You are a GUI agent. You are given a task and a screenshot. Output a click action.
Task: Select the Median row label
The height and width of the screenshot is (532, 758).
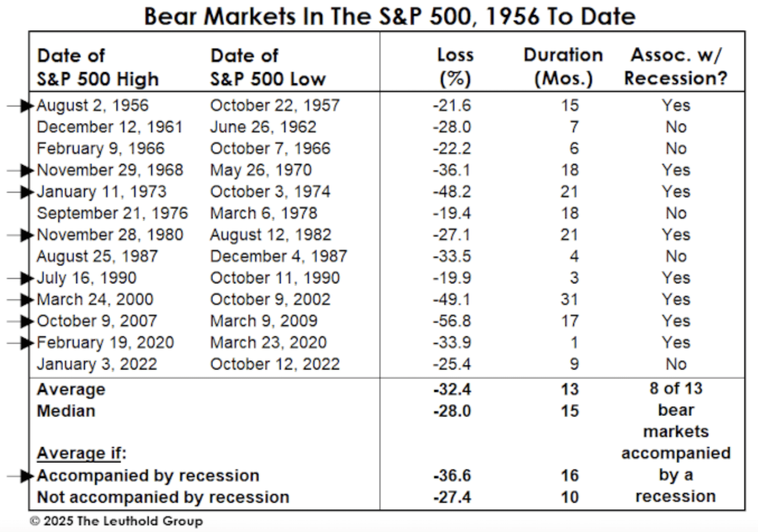pyautogui.click(x=66, y=411)
